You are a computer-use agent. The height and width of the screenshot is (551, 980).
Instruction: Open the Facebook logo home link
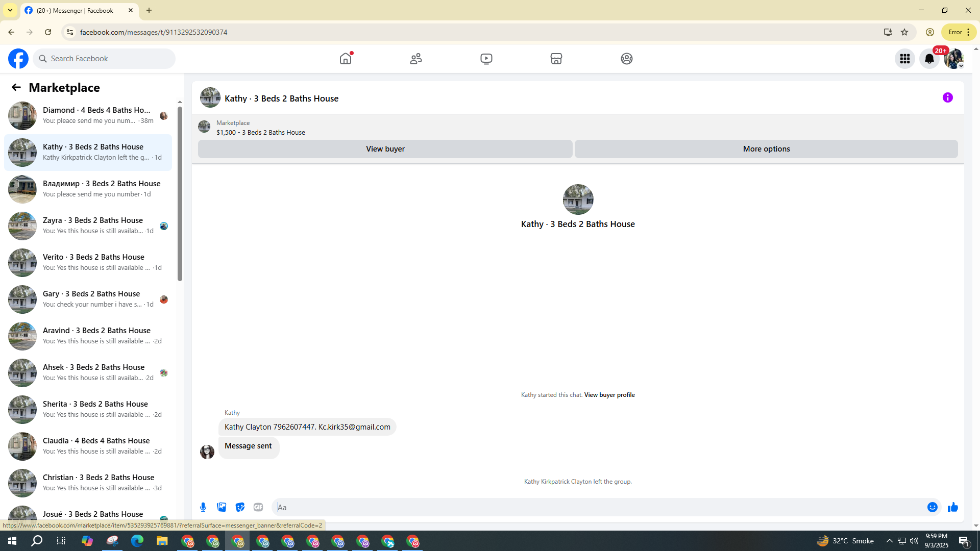point(18,59)
